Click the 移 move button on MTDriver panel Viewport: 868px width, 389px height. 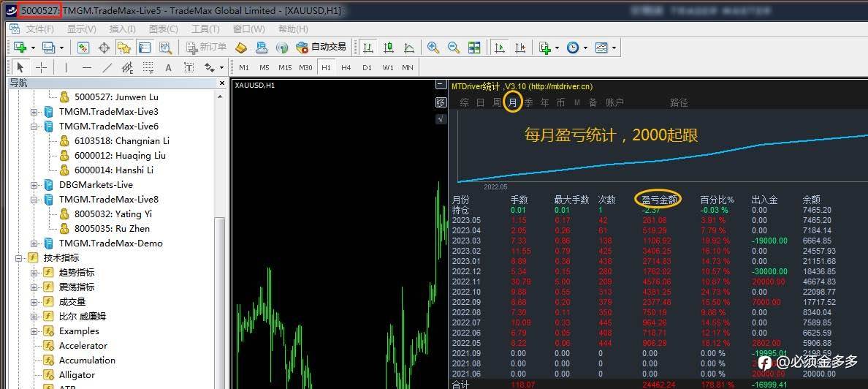click(441, 102)
